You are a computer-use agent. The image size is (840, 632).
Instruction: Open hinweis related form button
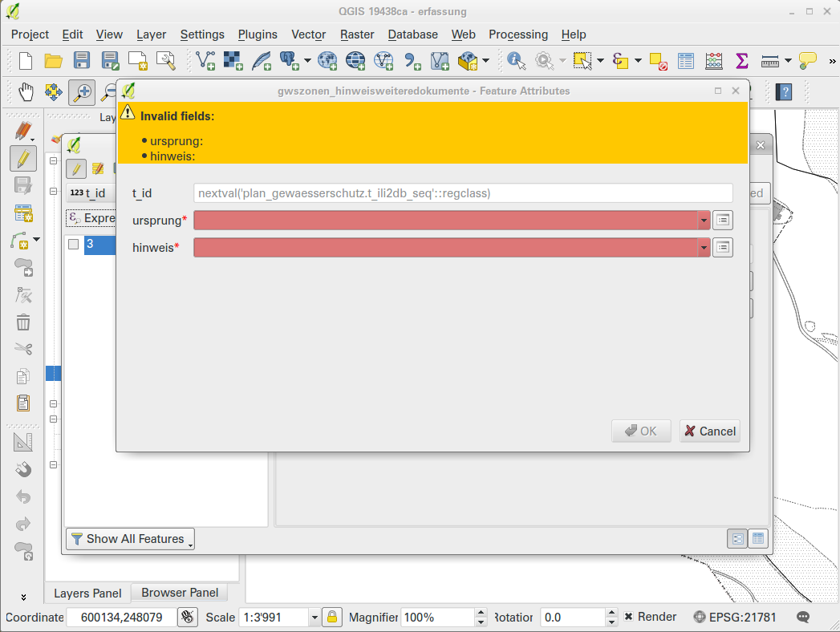(x=723, y=248)
